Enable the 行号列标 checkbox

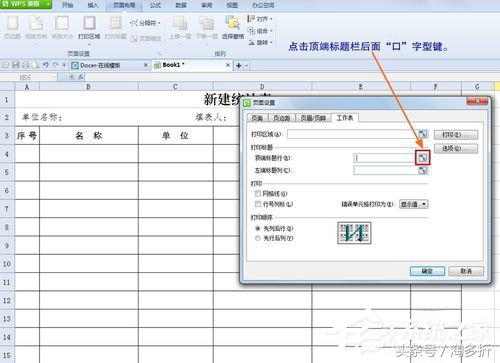[258, 204]
